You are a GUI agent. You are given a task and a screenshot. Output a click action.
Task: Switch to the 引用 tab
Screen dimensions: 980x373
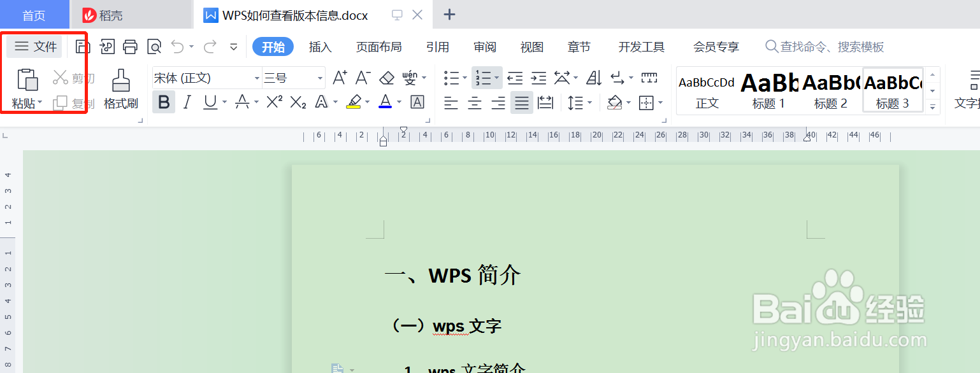[x=438, y=46]
